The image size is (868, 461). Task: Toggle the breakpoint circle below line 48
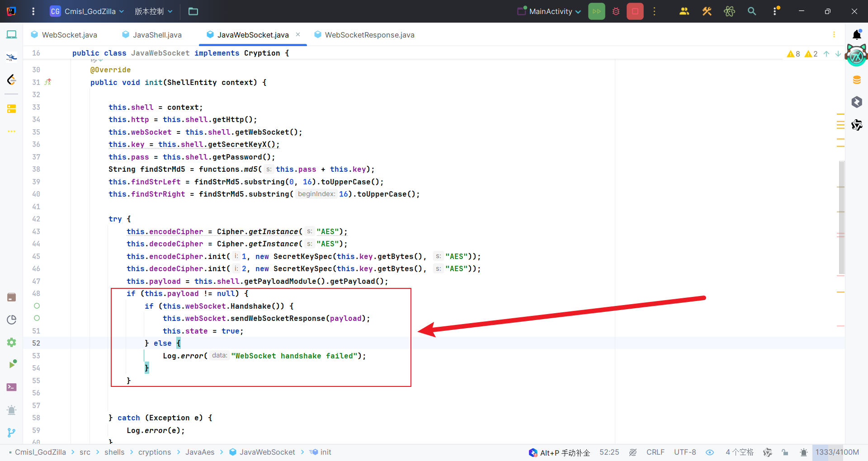coord(37,306)
